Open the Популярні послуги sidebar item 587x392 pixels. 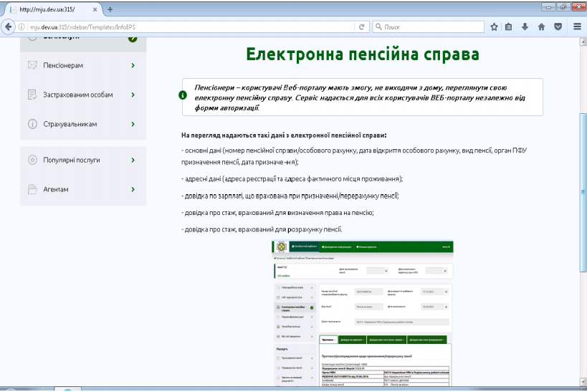pyautogui.click(x=83, y=161)
